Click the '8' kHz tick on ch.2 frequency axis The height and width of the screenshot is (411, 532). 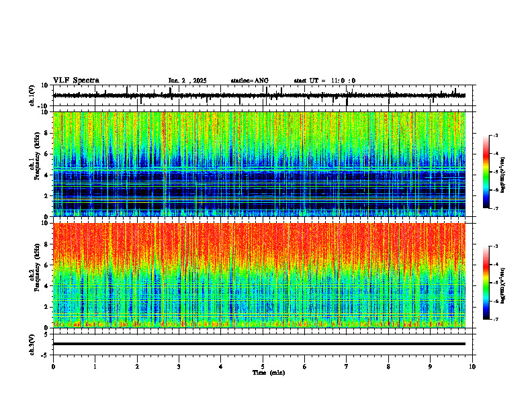[x=46, y=244]
